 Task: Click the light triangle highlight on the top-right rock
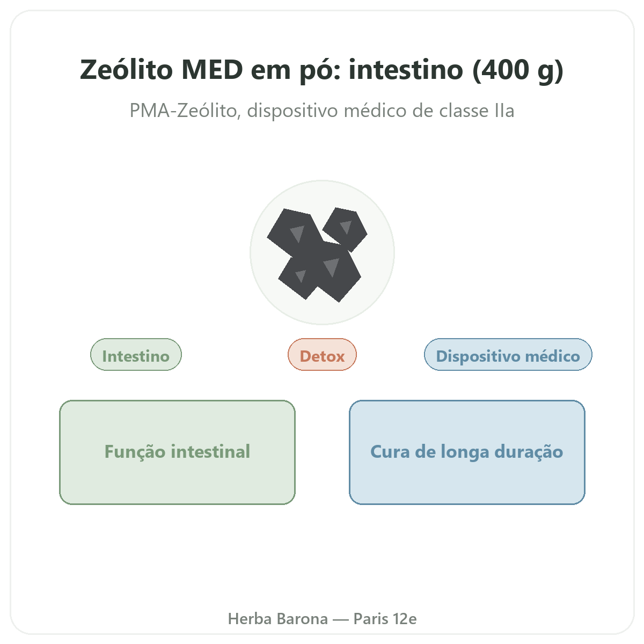tap(346, 227)
